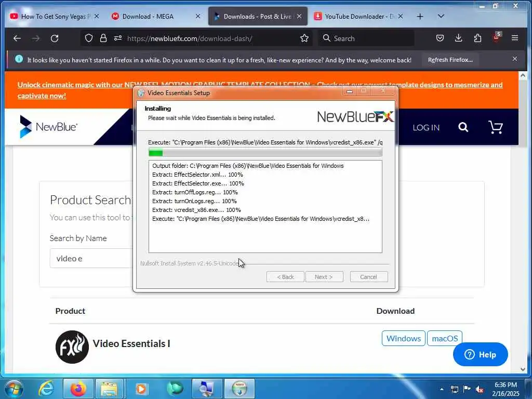Open the Help chat button
The height and width of the screenshot is (399, 532).
coord(480,354)
